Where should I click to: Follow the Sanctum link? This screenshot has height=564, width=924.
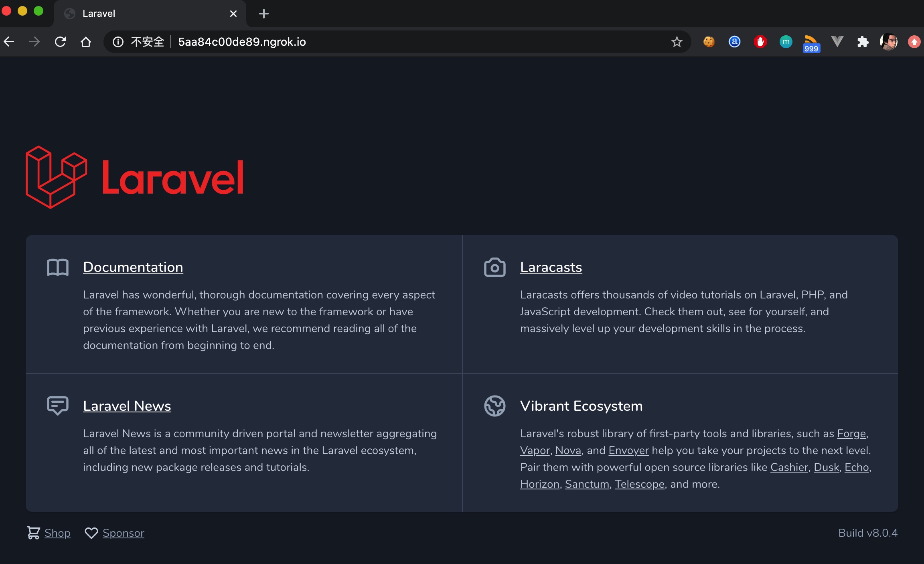587,484
